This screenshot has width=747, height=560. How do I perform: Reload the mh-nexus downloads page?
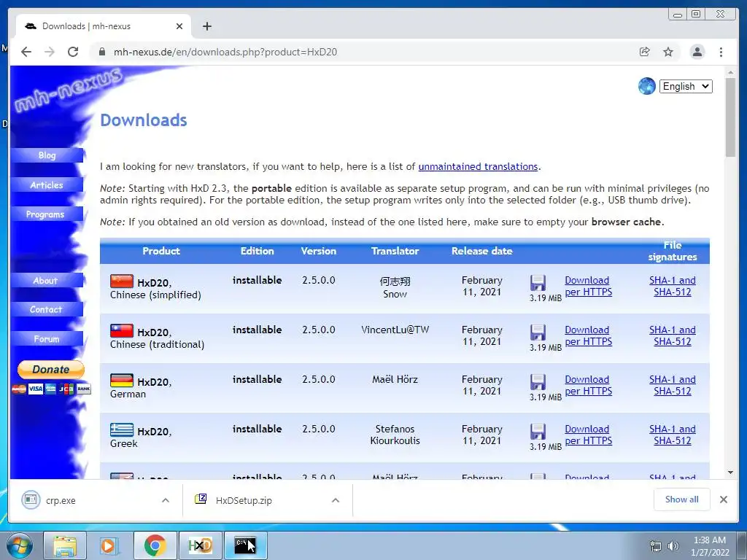(73, 52)
